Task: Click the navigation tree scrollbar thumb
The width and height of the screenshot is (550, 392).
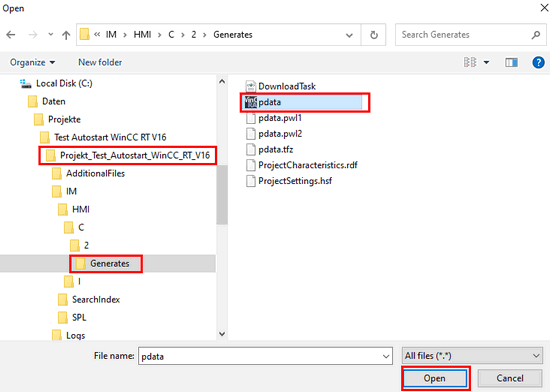Action: click(x=222, y=195)
